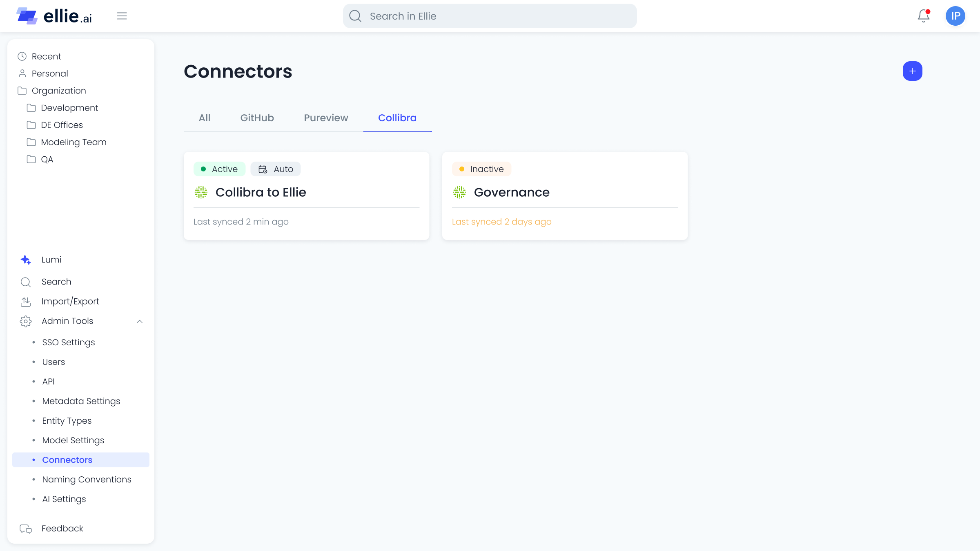Screen dimensions: 980x551
Task: Click the Modeling Team folder icon
Action: pyautogui.click(x=31, y=142)
